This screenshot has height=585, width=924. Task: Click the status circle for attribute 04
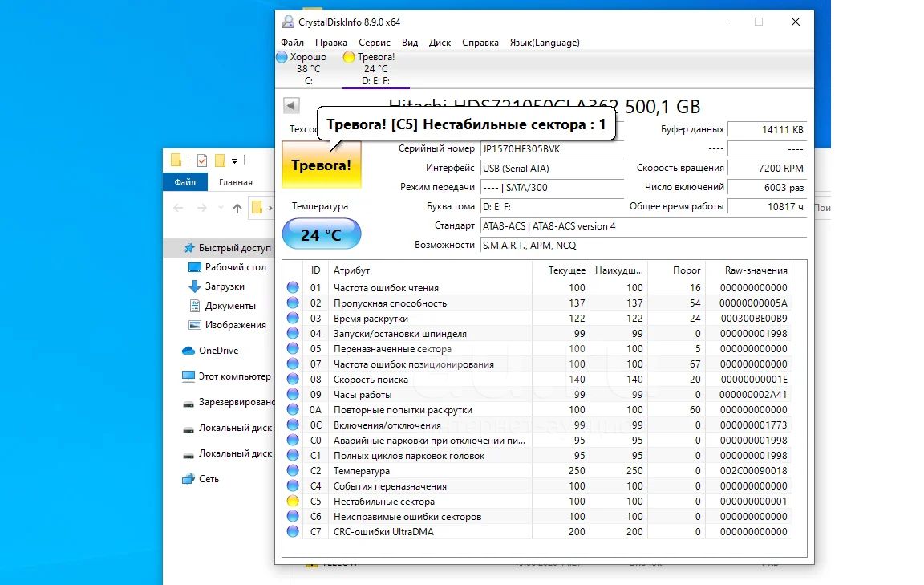[x=293, y=333]
